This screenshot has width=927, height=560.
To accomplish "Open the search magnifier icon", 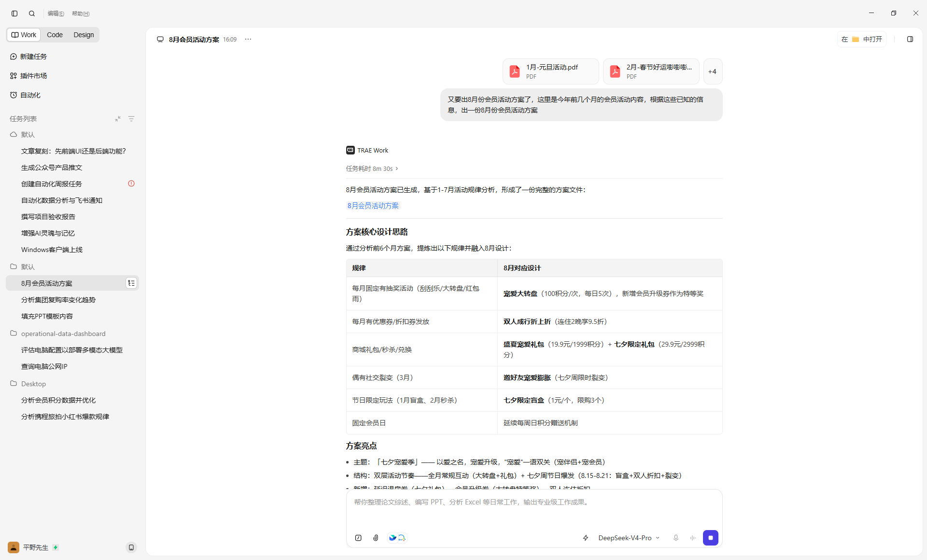I will (x=32, y=14).
